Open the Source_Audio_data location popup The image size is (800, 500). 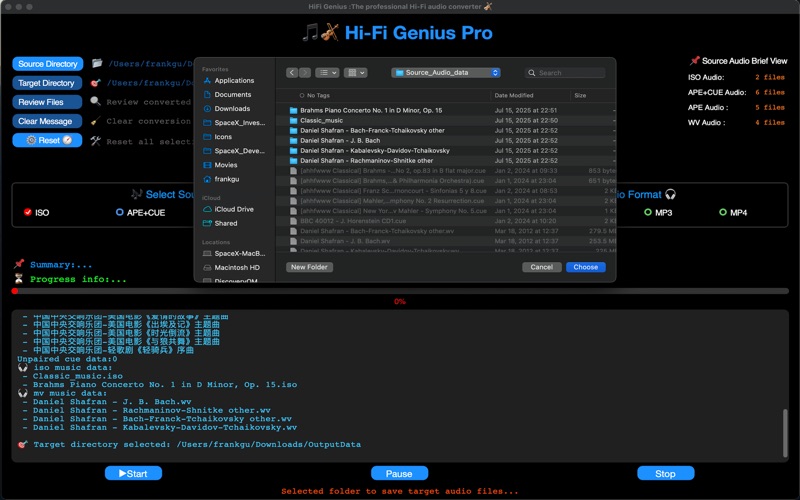446,73
